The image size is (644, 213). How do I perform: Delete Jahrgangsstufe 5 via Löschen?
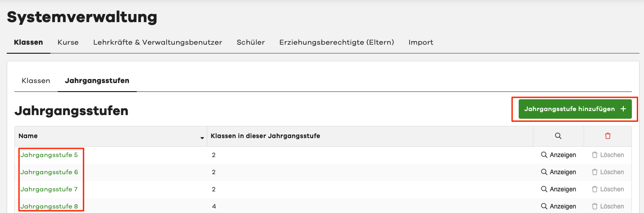pos(607,155)
